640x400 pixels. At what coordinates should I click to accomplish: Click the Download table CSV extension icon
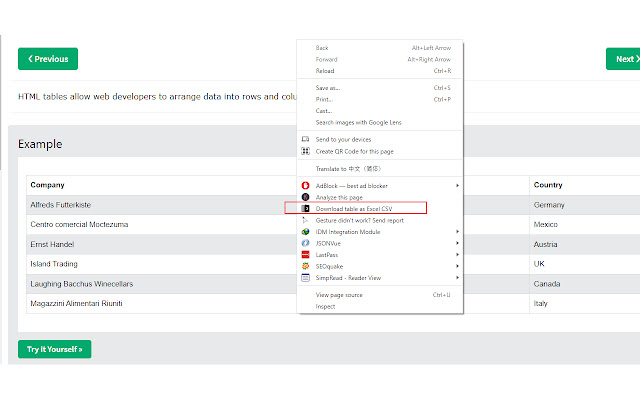[x=305, y=209]
